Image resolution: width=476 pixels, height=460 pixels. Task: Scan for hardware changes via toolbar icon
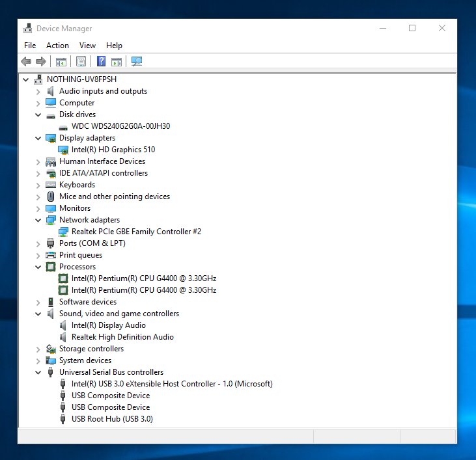coord(137,61)
